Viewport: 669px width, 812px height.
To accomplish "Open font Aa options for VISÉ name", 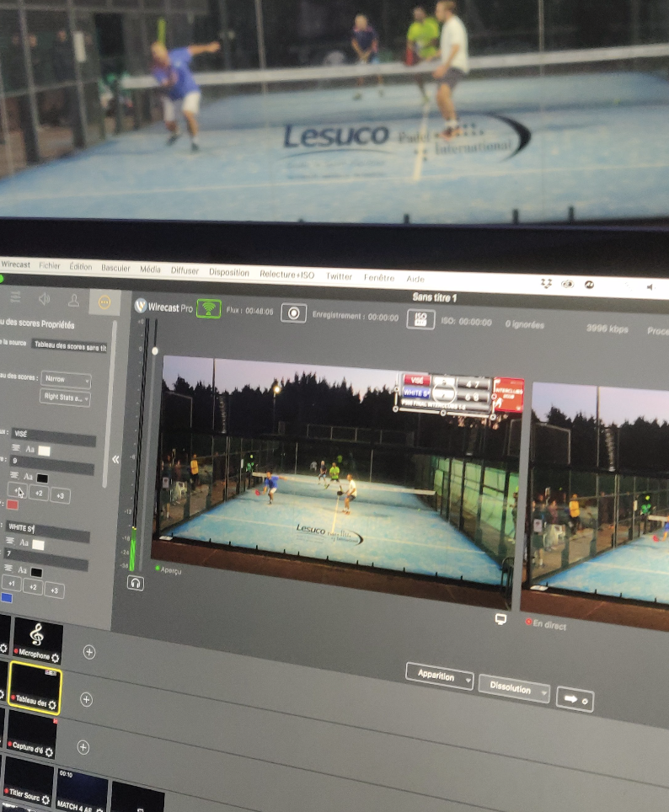I will 30,450.
